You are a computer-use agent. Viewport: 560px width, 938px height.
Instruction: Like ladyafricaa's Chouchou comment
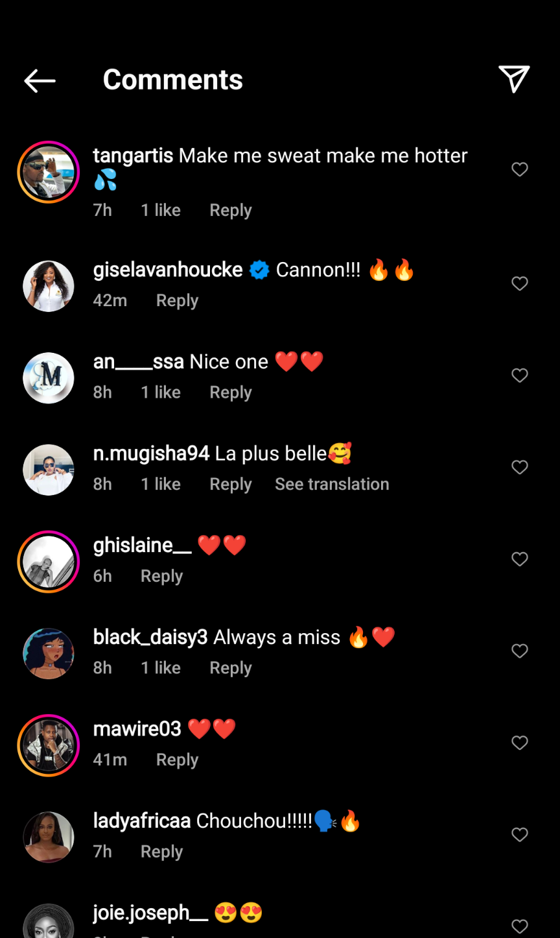point(520,834)
